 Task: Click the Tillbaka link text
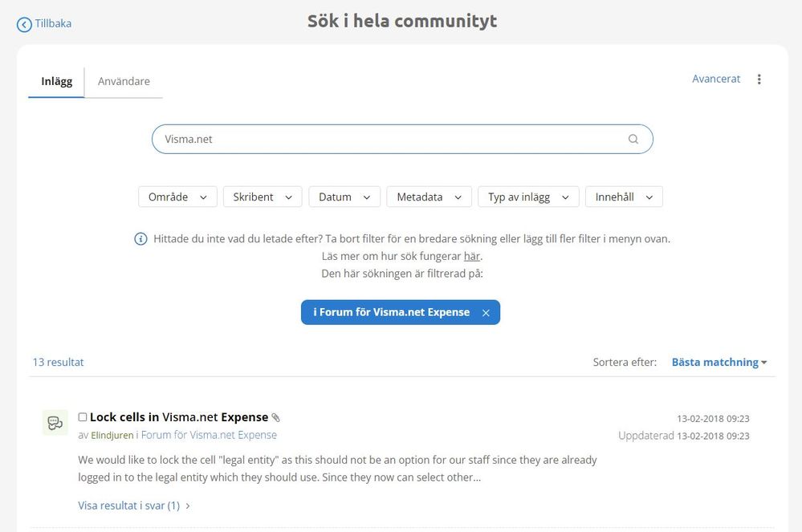click(53, 23)
